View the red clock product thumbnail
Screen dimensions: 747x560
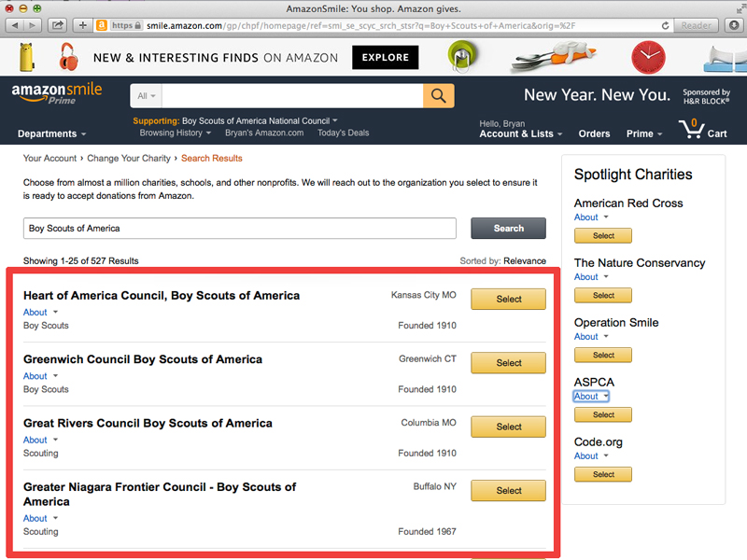648,57
